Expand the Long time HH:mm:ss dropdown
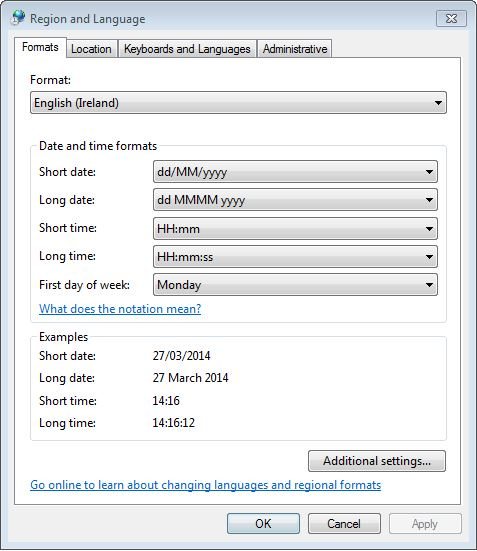The image size is (477, 551). [x=295, y=257]
